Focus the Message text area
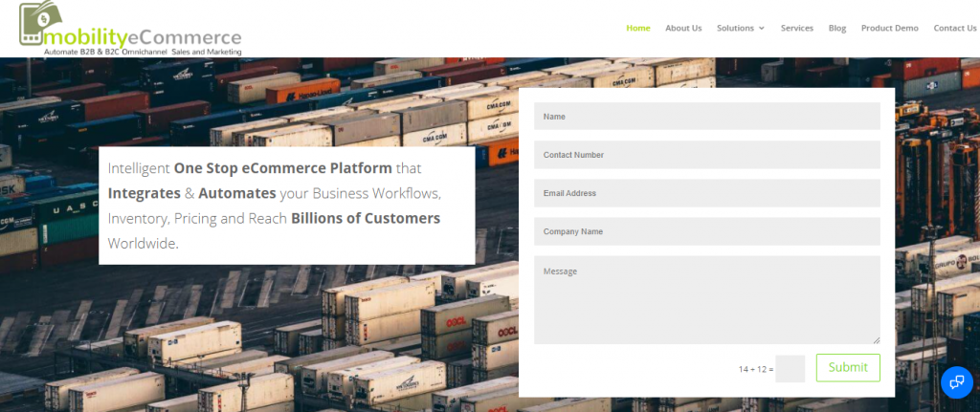This screenshot has height=412, width=980. tap(707, 299)
